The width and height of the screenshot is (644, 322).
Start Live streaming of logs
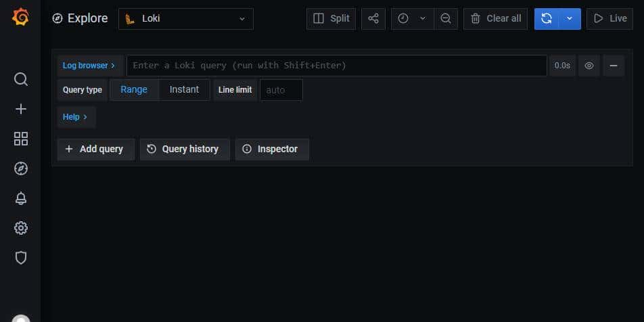point(610,19)
